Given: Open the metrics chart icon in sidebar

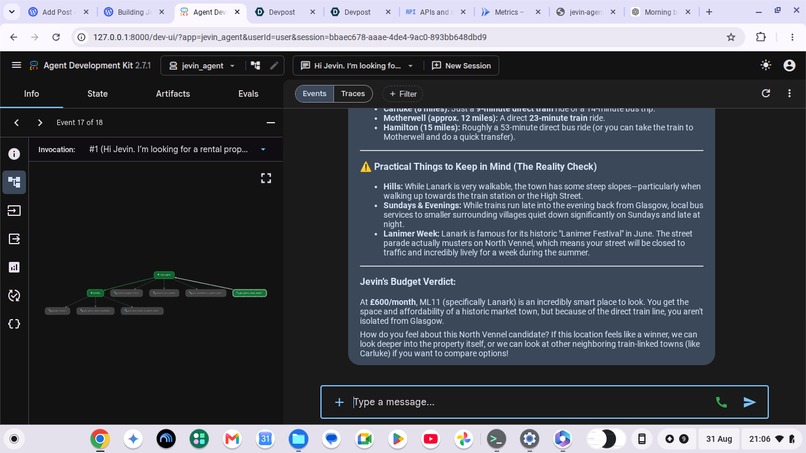Looking at the screenshot, I should [x=14, y=267].
